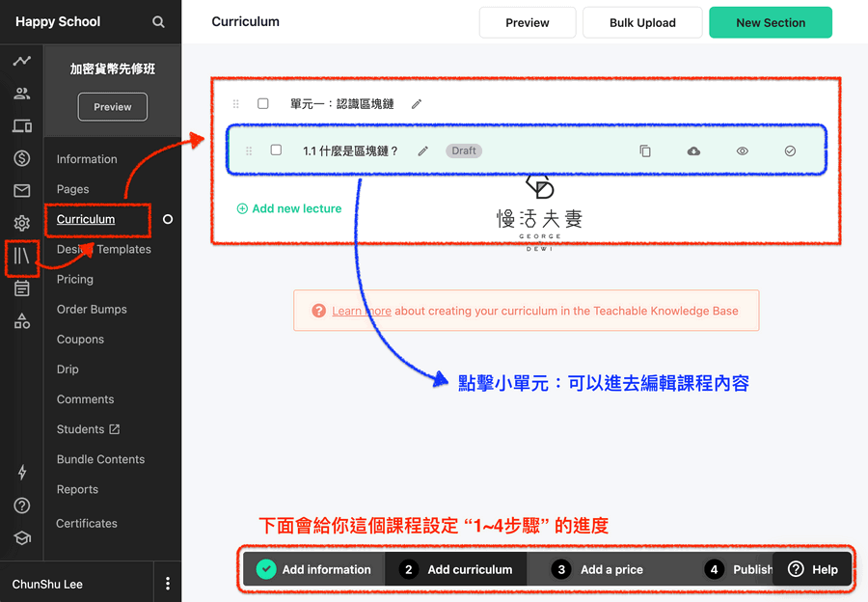The image size is (868, 602).
Task: Open the dashboard analytics trend icon
Action: (x=21, y=61)
